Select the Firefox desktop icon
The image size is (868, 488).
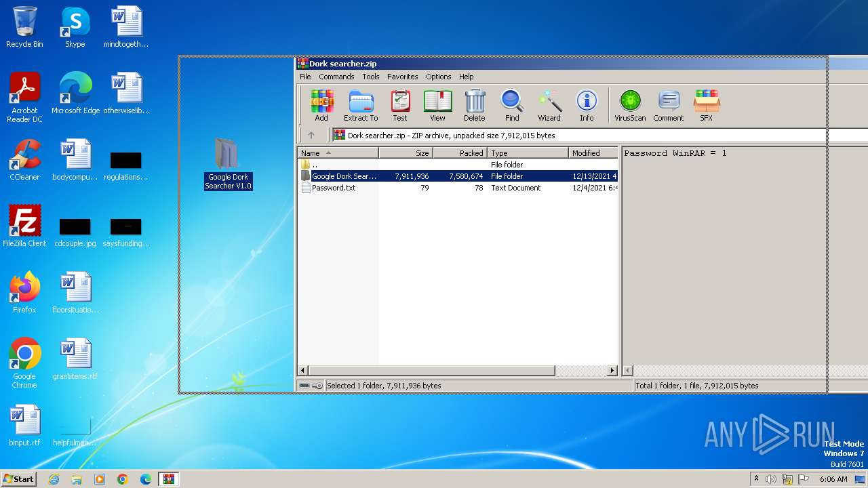(24, 293)
